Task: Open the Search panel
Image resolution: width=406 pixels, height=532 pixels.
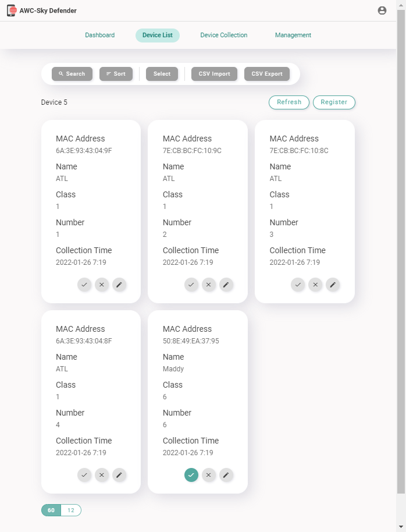Action: 72,74
